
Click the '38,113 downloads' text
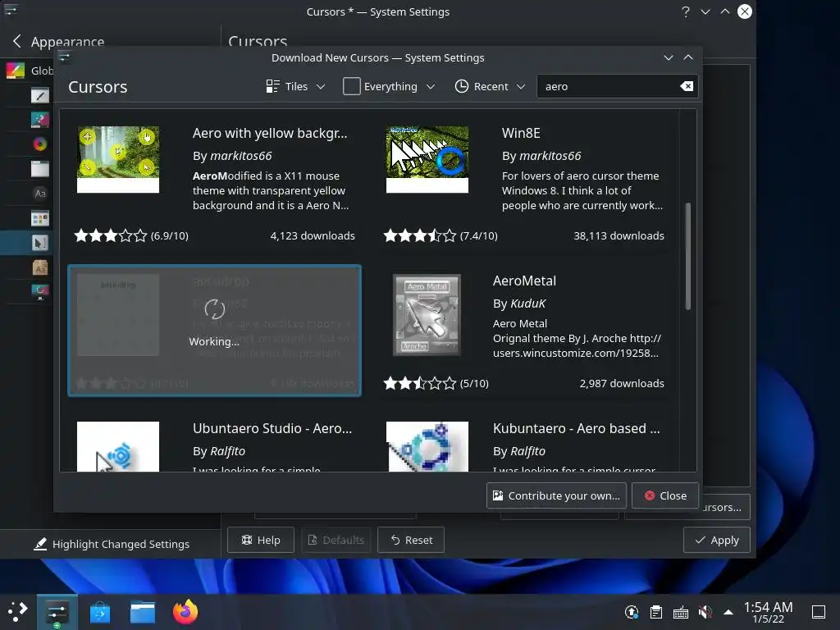pyautogui.click(x=619, y=235)
